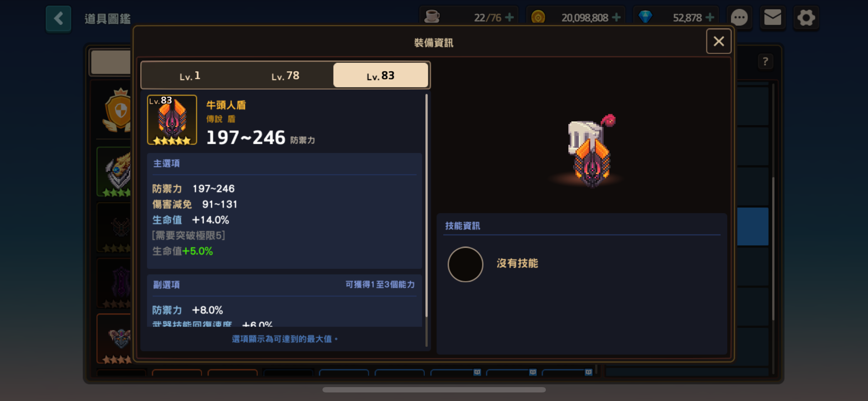Select the Lv. 83 tab
Image resolution: width=868 pixels, height=401 pixels.
pyautogui.click(x=381, y=75)
